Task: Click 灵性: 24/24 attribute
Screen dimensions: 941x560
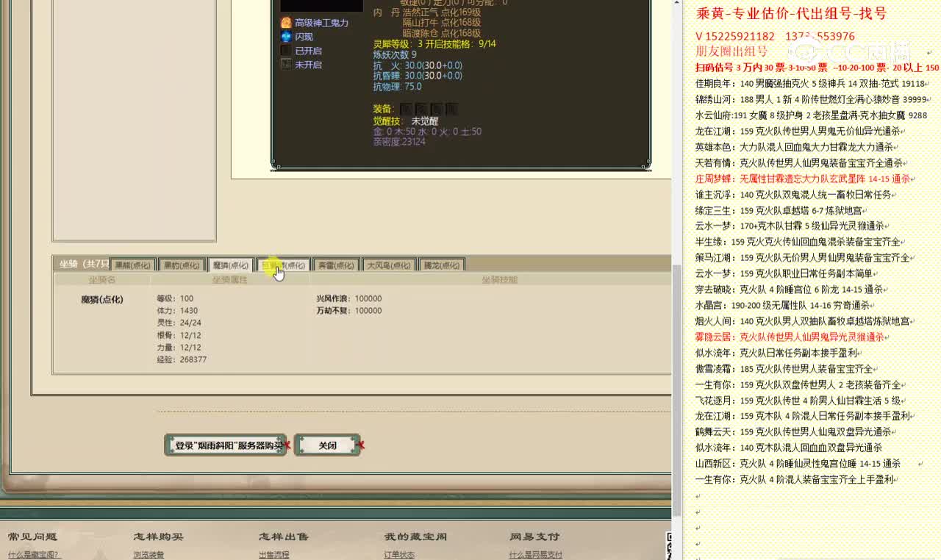Action: (179, 323)
